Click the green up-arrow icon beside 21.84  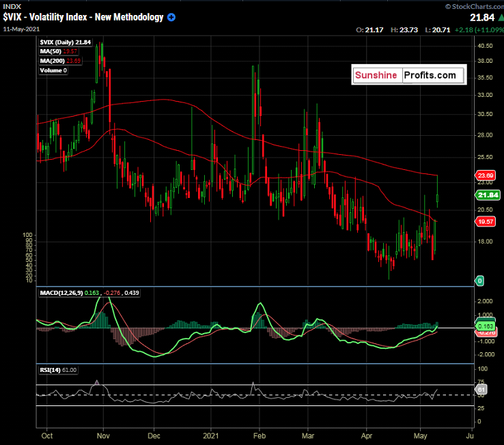point(501,17)
